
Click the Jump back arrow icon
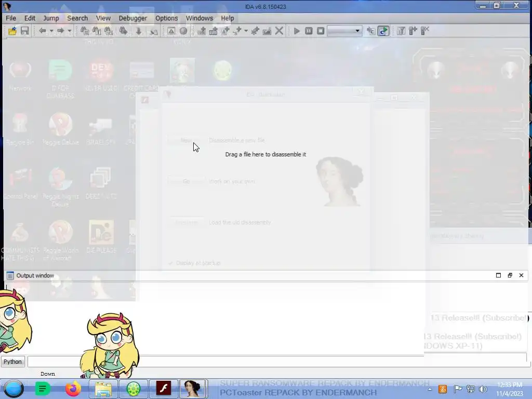click(42, 31)
